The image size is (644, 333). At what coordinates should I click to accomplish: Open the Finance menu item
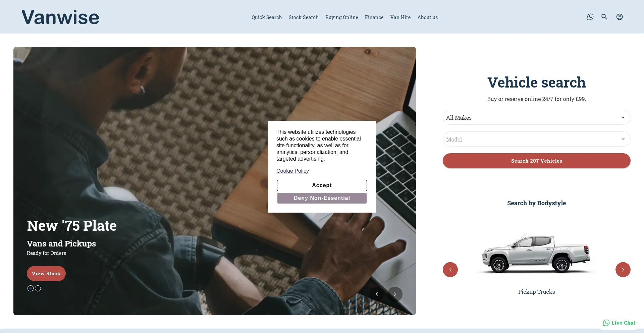pos(374,17)
